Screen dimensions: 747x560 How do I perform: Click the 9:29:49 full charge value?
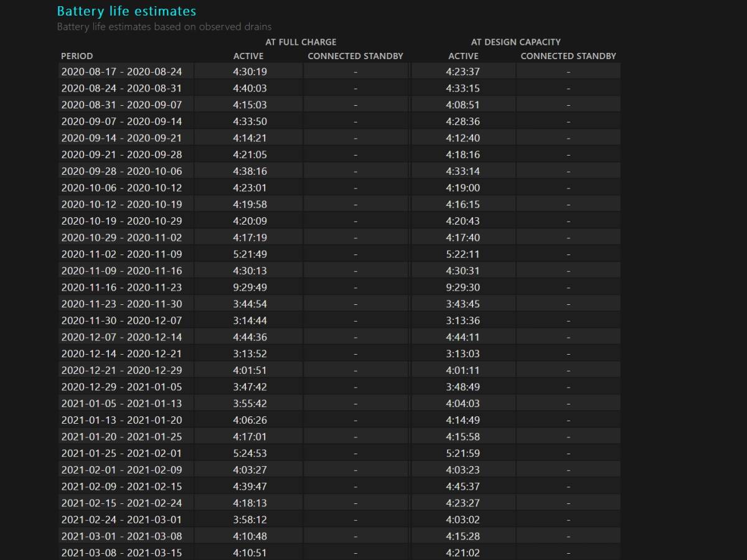(250, 287)
